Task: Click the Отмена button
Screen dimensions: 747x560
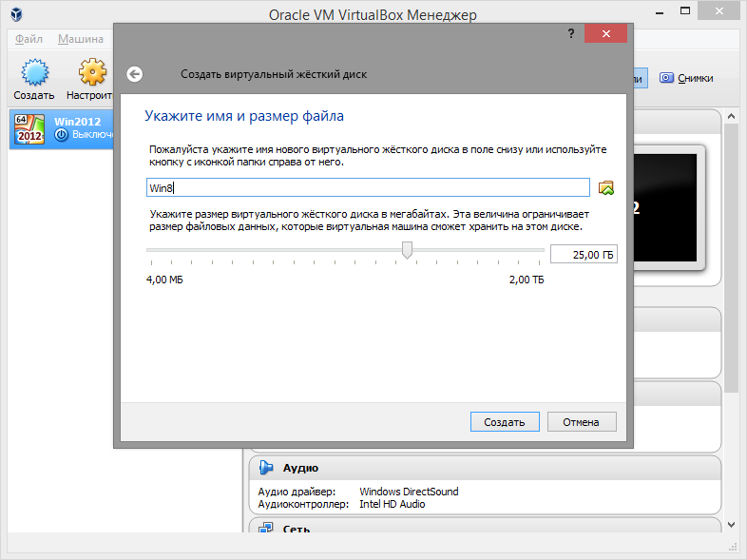Action: click(x=582, y=422)
